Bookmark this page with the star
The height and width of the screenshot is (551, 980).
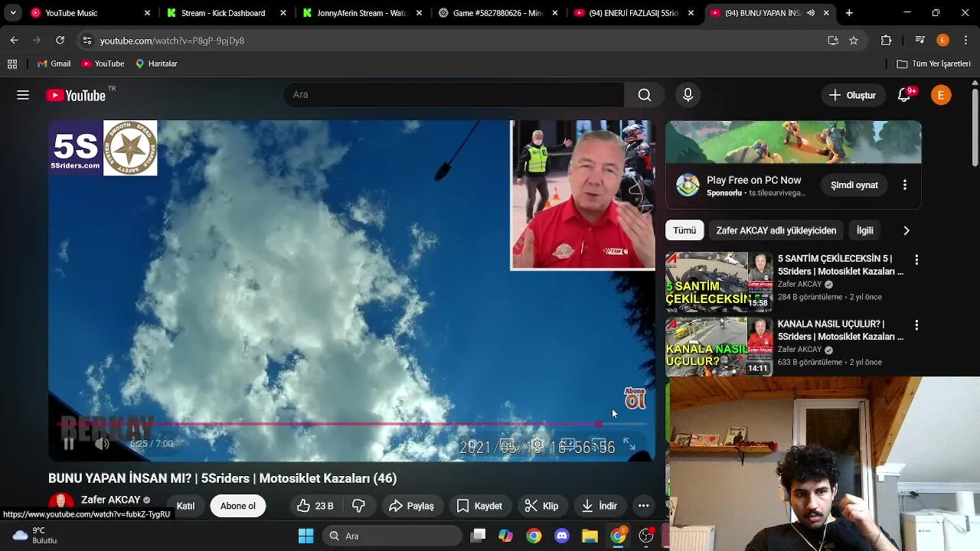pyautogui.click(x=854, y=41)
